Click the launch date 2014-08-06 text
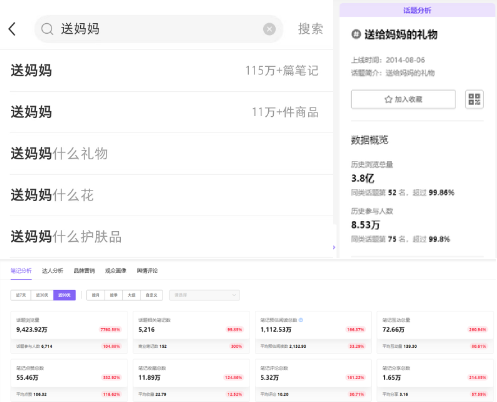 tap(405, 60)
